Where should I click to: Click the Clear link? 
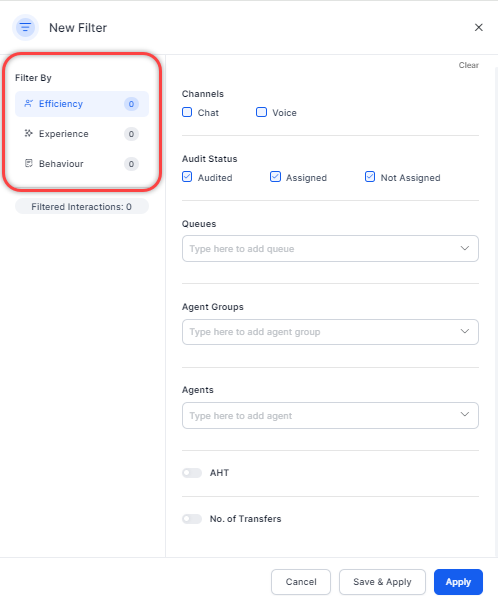pos(468,65)
